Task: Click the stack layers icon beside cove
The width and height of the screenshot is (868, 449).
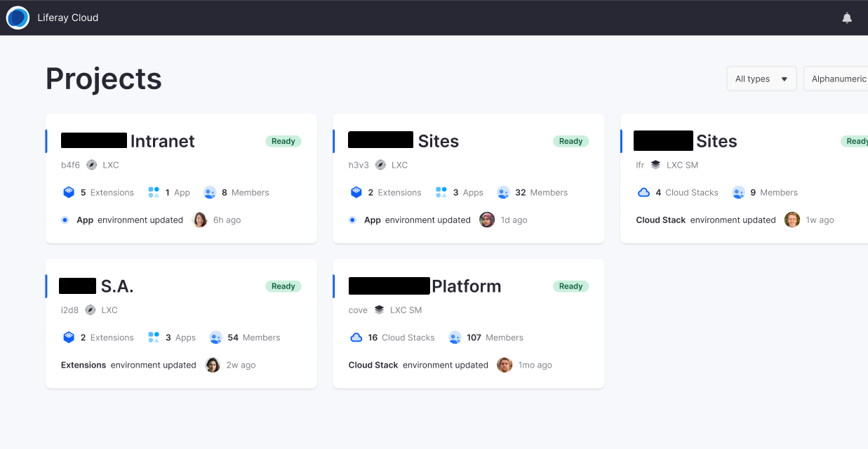Action: coord(379,310)
